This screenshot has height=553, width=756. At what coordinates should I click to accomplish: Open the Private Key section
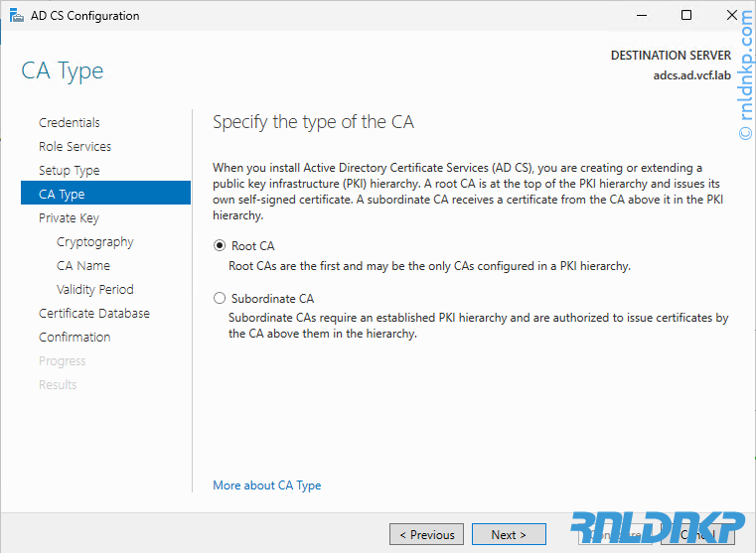pyautogui.click(x=69, y=218)
